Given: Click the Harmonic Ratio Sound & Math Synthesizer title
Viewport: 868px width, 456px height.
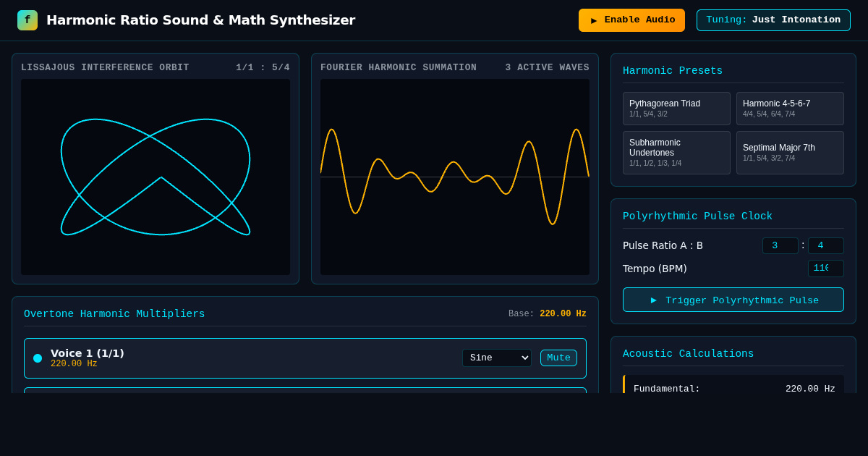Looking at the screenshot, I should tap(201, 20).
